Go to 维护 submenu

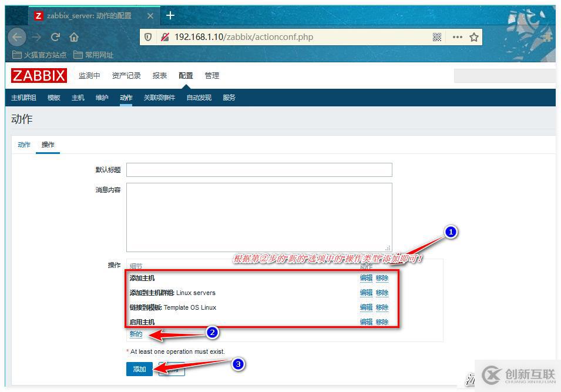point(102,98)
